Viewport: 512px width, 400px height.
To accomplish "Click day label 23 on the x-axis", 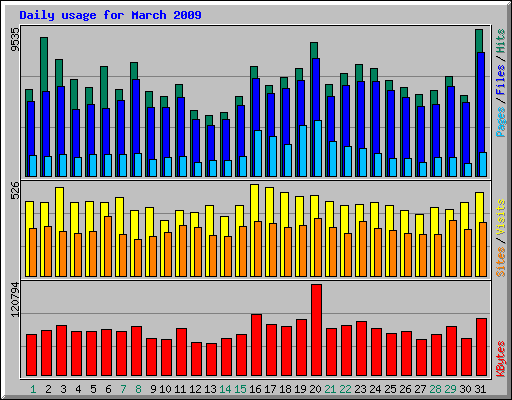I will point(360,389).
